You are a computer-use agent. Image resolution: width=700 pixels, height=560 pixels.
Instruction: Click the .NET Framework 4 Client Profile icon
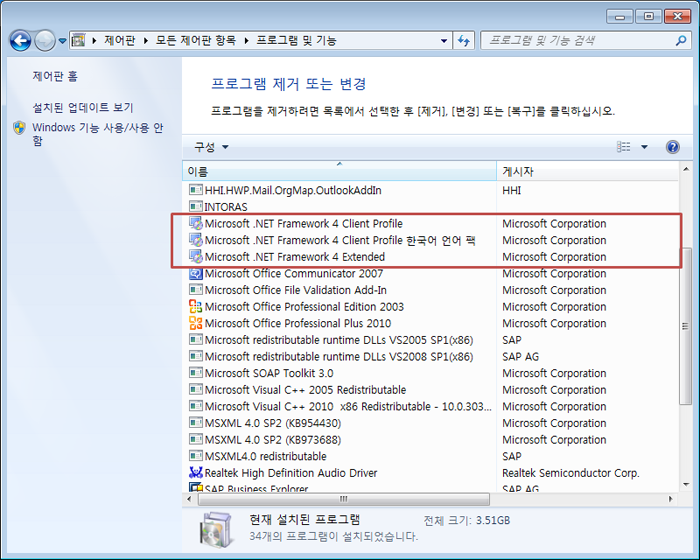(x=196, y=223)
